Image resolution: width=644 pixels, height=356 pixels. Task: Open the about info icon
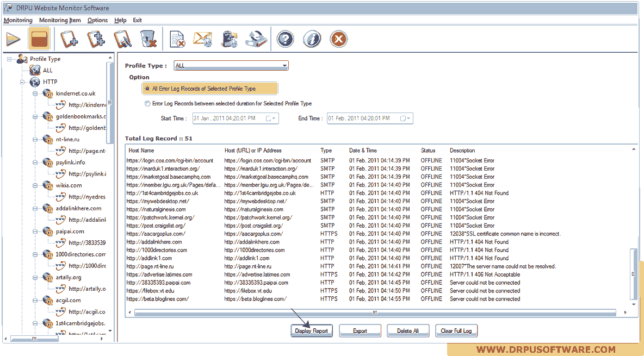tap(312, 39)
